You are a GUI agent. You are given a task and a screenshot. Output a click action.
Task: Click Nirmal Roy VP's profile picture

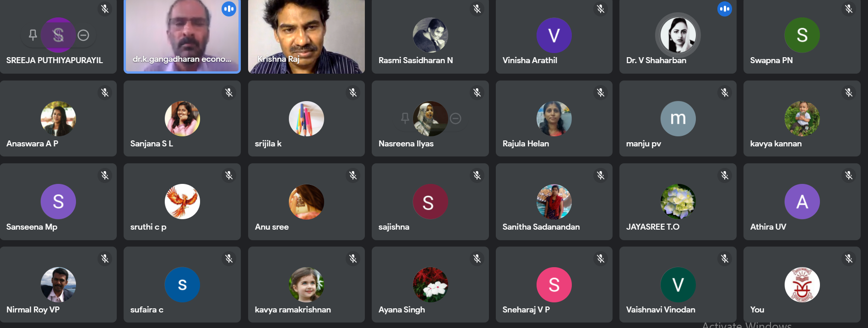[x=58, y=285]
